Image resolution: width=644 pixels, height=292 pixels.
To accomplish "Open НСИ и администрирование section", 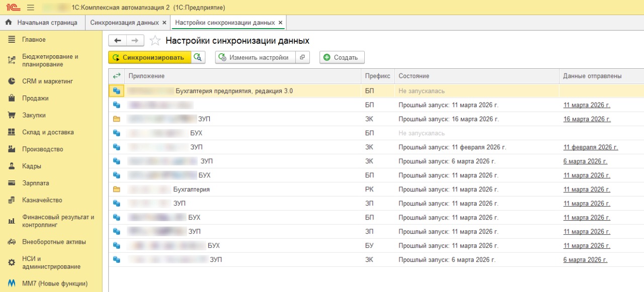I will [51, 263].
